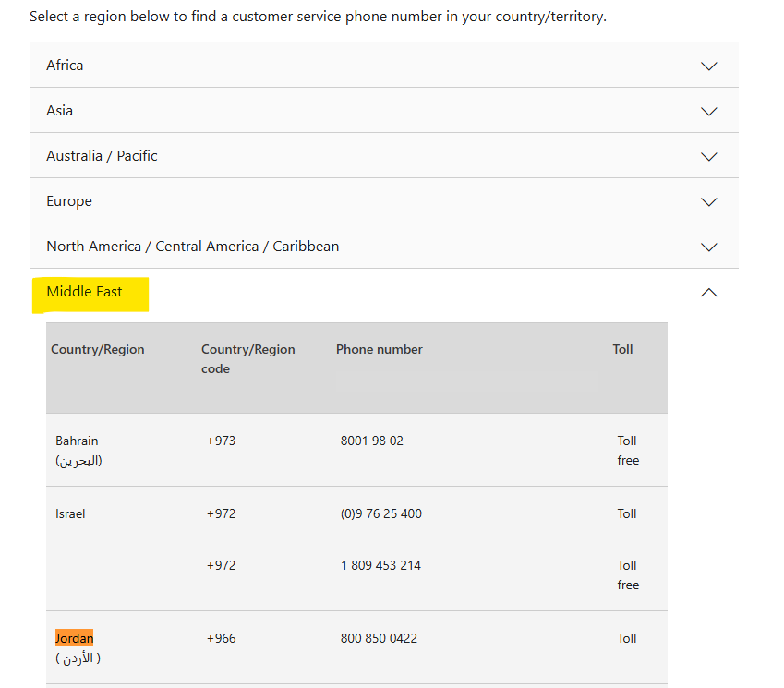Collapse Middle East using the up chevron
Viewport: 784px width, 688px height.
(708, 293)
